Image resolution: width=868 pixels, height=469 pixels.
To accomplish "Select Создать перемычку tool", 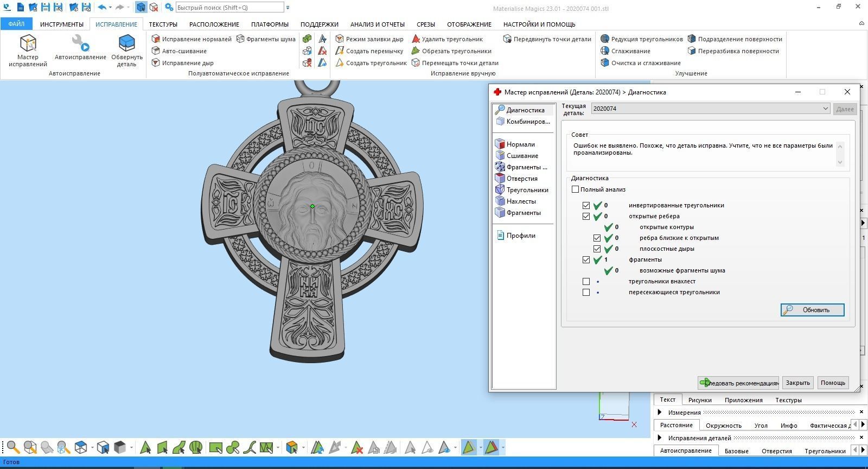I will (x=369, y=51).
